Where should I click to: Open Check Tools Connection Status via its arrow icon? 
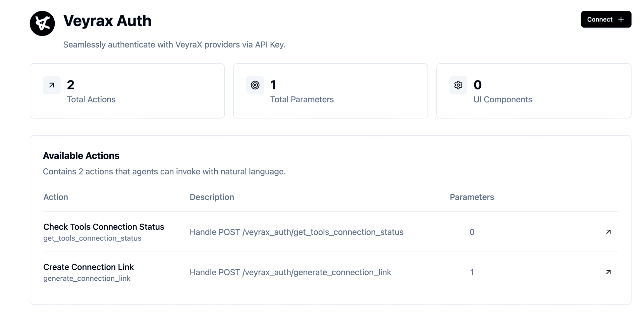[608, 232]
